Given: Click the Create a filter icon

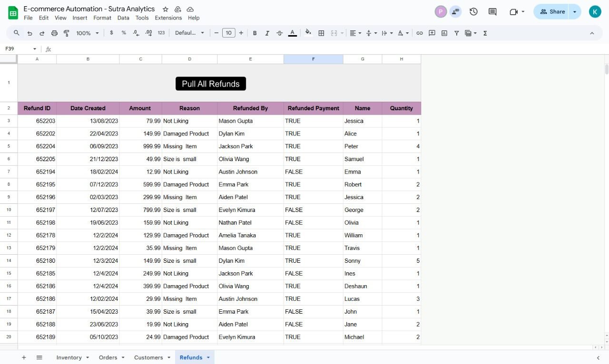Looking at the screenshot, I should (456, 33).
